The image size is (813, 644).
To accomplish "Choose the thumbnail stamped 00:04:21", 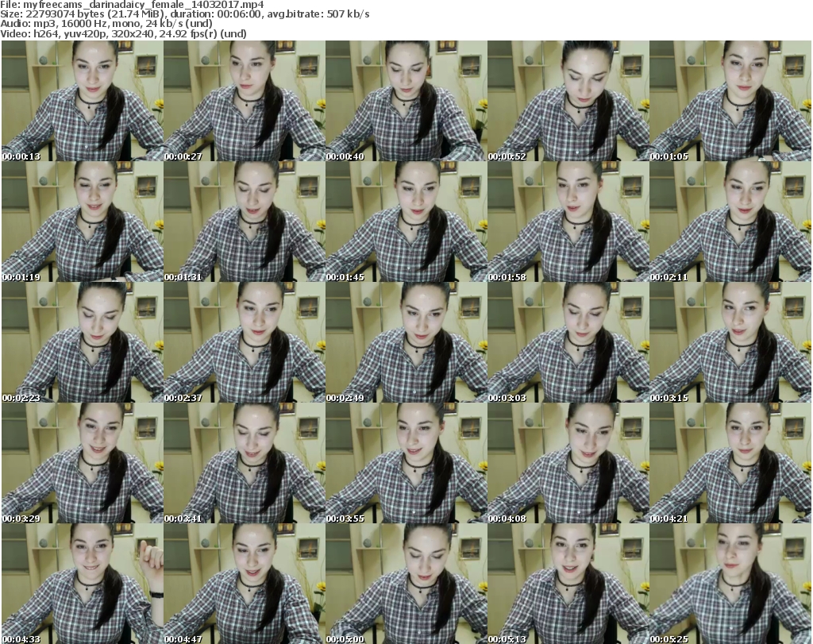I will [730, 462].
